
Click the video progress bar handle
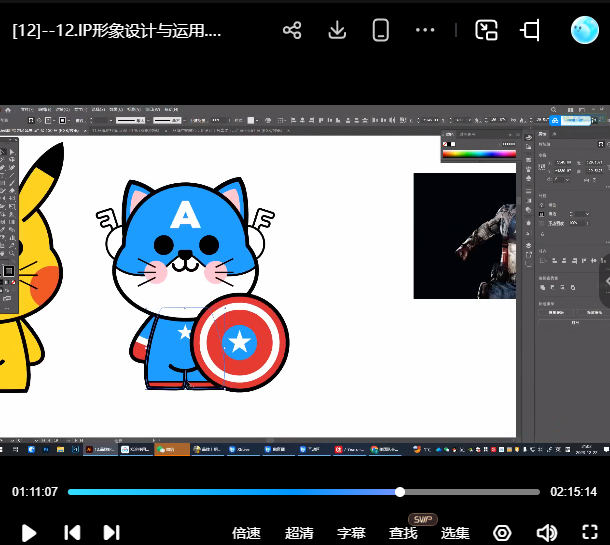click(x=400, y=492)
